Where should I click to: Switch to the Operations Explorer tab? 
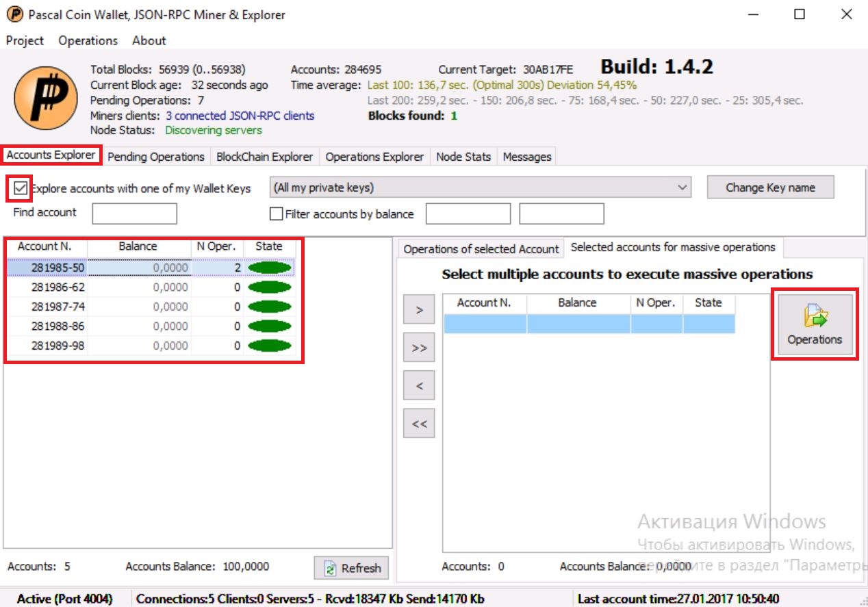374,157
